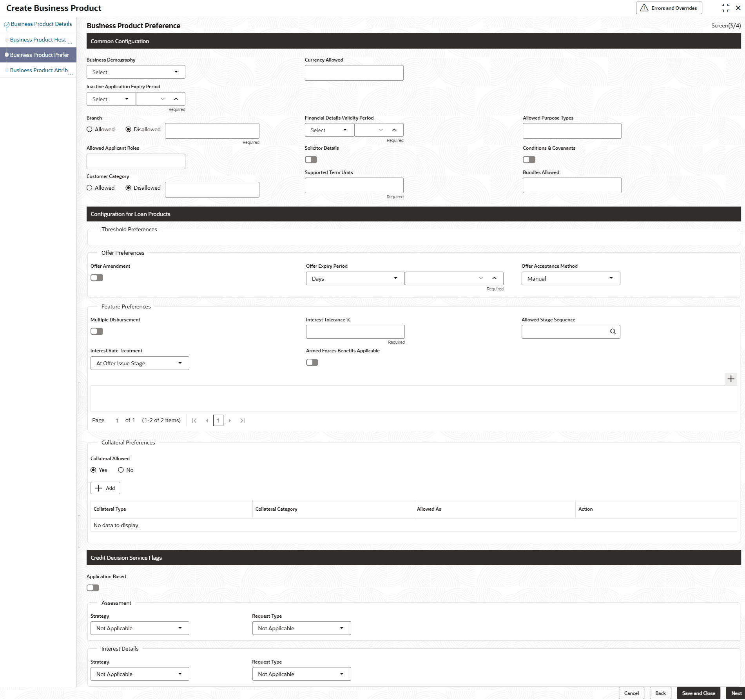This screenshot has height=700, width=745.
Task: Click the Allowed Applicant Roles field
Action: tap(136, 161)
